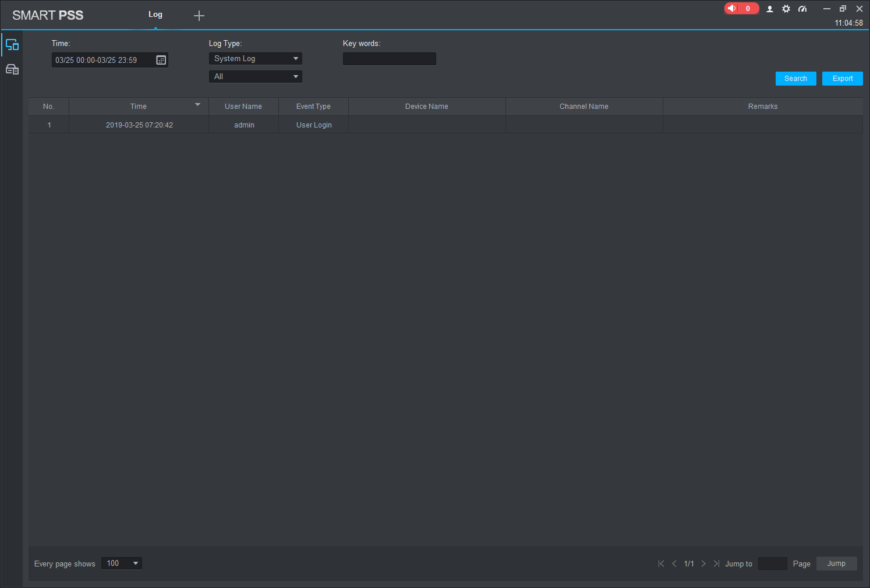Open the client log sidebar icon

(x=12, y=45)
